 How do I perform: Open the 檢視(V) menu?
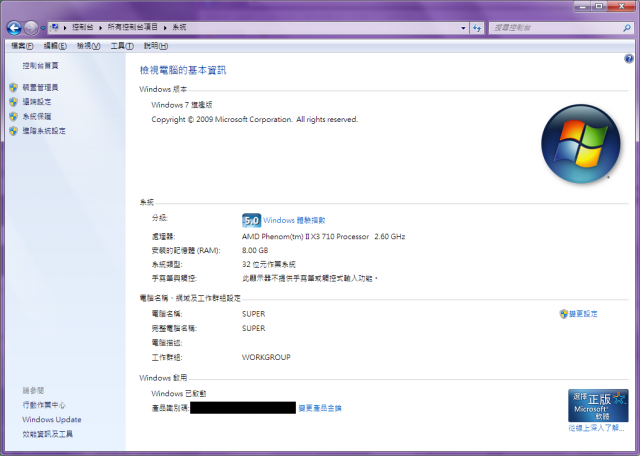pos(89,46)
